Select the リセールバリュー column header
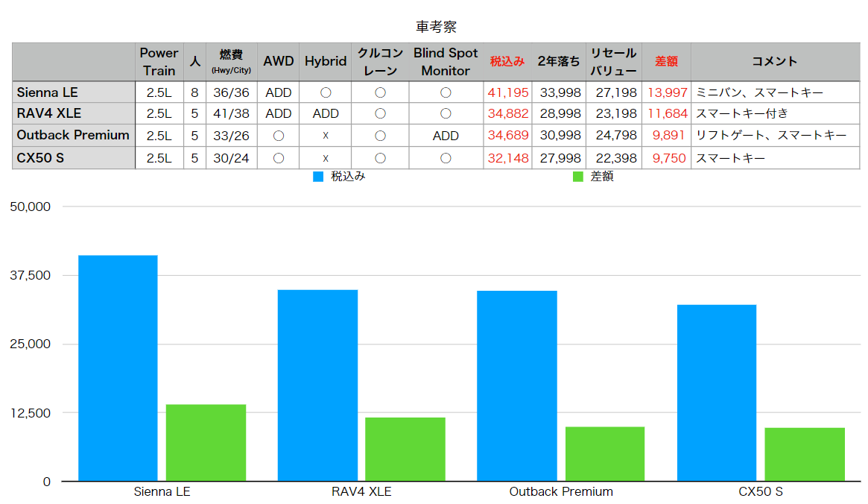The width and height of the screenshot is (868, 504). pos(613,62)
